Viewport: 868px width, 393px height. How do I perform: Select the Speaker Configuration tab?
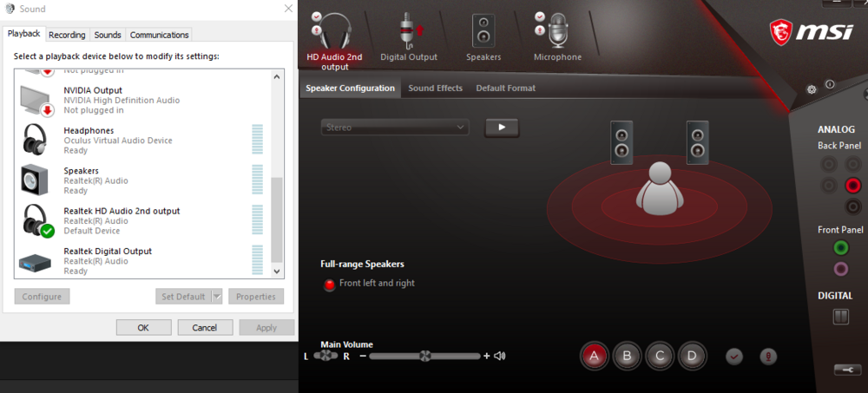click(350, 88)
